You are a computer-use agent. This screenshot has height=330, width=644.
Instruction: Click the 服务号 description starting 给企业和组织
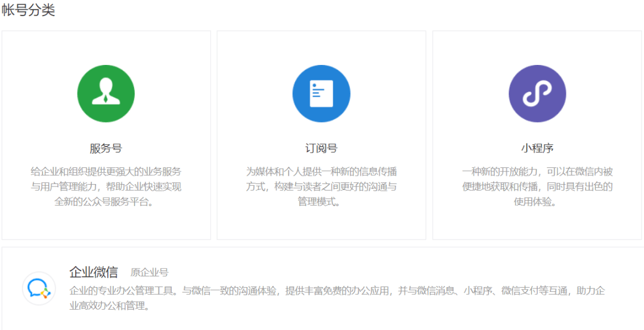pos(106,187)
